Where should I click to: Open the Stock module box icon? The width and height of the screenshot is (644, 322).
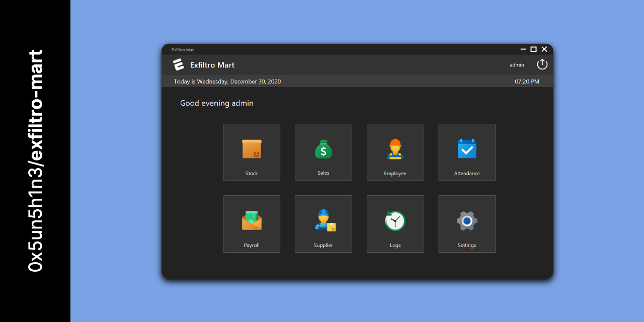pos(252,149)
